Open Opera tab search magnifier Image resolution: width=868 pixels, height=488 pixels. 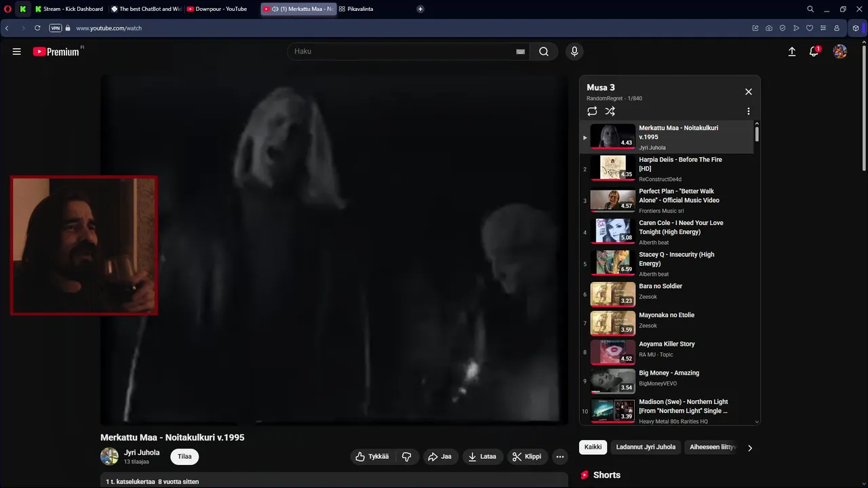(x=810, y=9)
